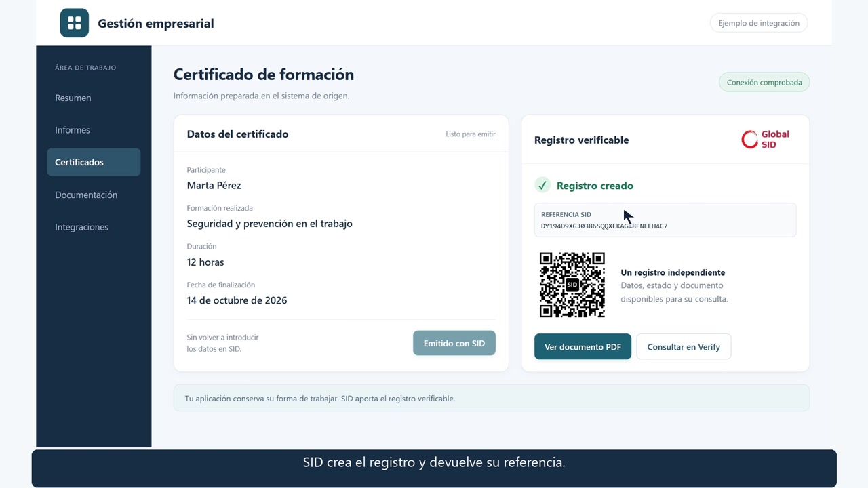Click Seguridad y prevención en el trabajo text

click(270, 224)
